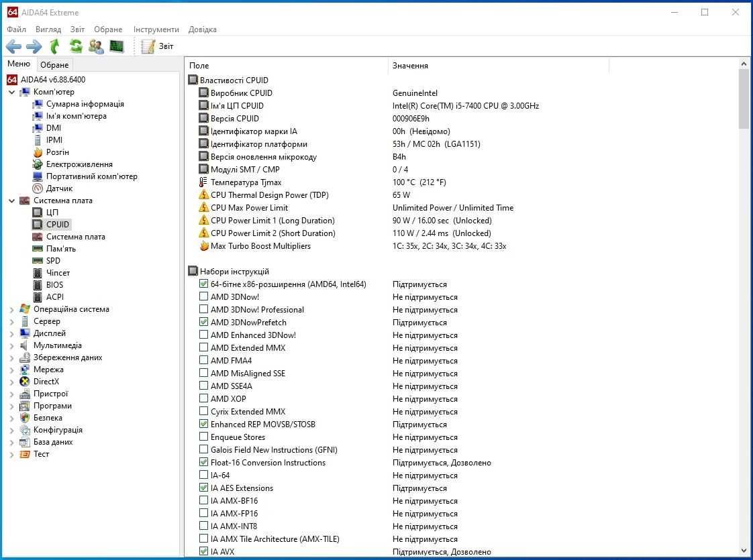Open the IPMI tree item
753x560 pixels.
point(54,139)
